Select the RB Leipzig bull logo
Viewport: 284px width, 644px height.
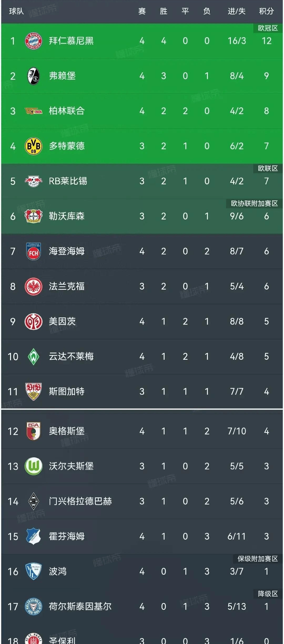(x=33, y=181)
